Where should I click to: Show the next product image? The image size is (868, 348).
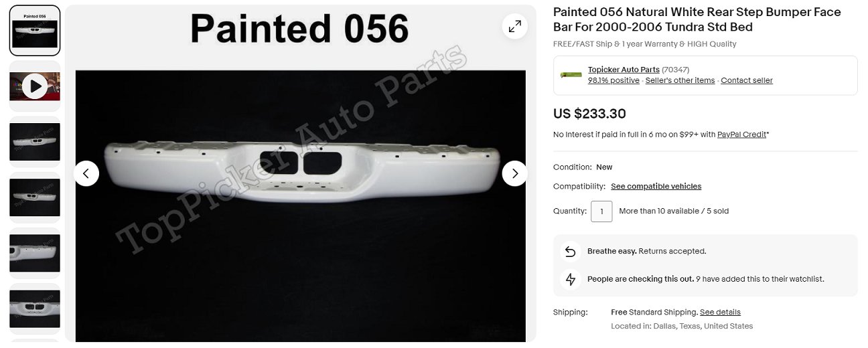[x=514, y=173]
